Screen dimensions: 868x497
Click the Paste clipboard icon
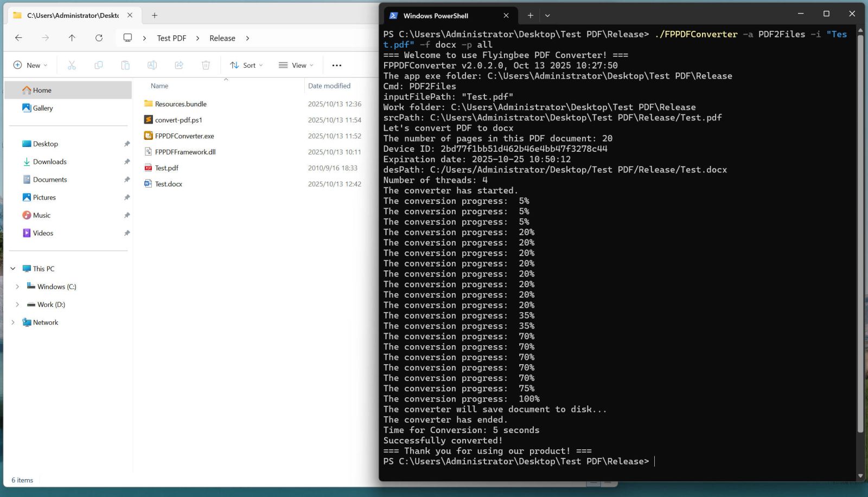[x=125, y=65]
